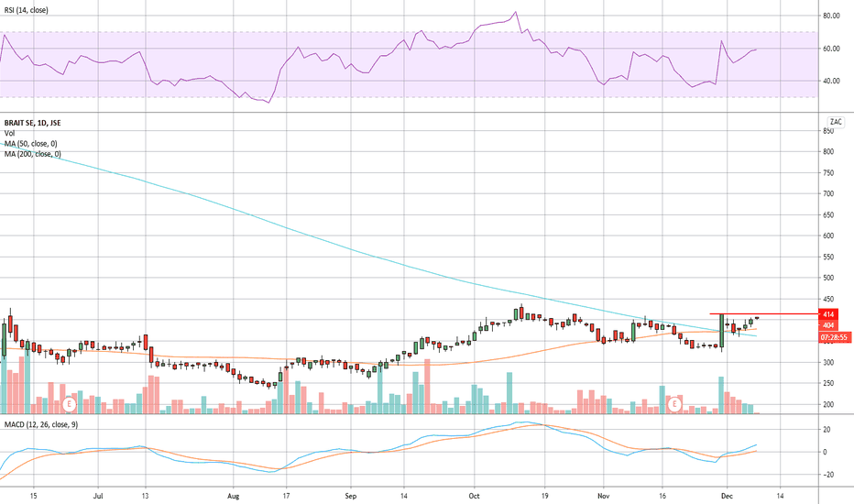Click the 07:28:55 countdown label
854x504 pixels.
[834, 338]
